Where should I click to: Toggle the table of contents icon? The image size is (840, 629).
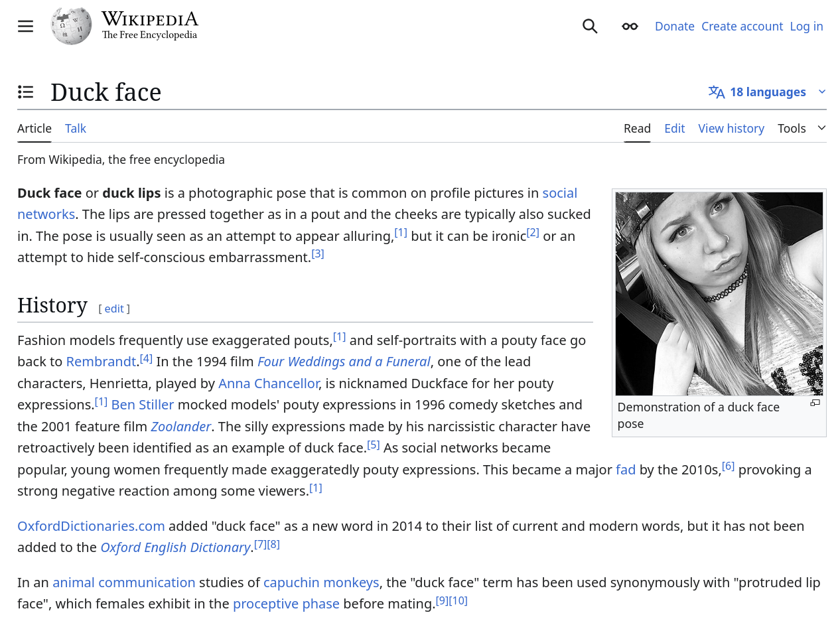pyautogui.click(x=25, y=92)
